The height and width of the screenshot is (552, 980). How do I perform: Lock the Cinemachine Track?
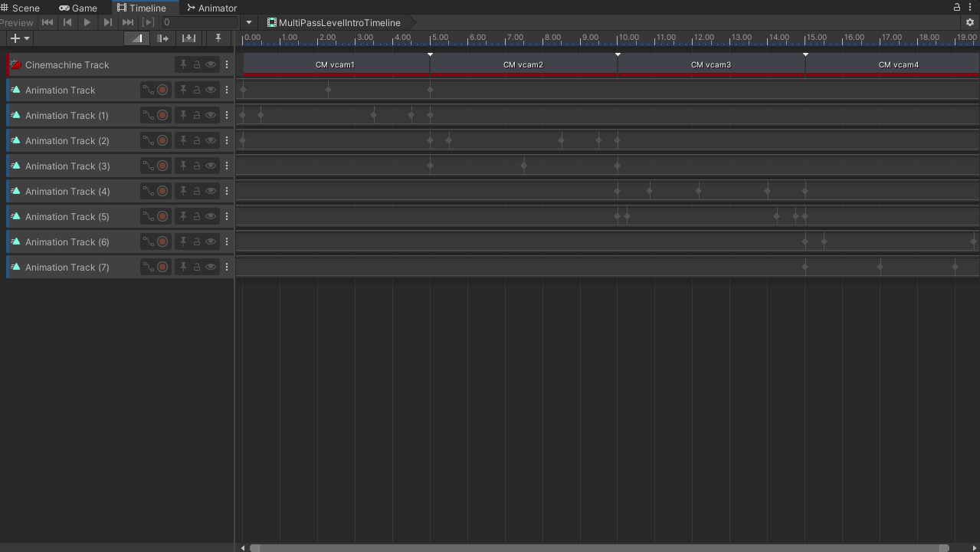coord(197,64)
